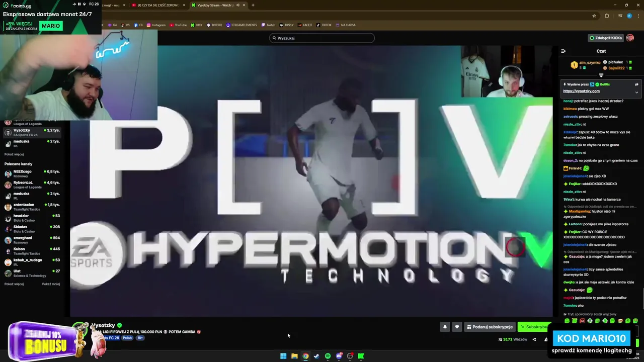Toggle stream notifications bell

pos(445,327)
